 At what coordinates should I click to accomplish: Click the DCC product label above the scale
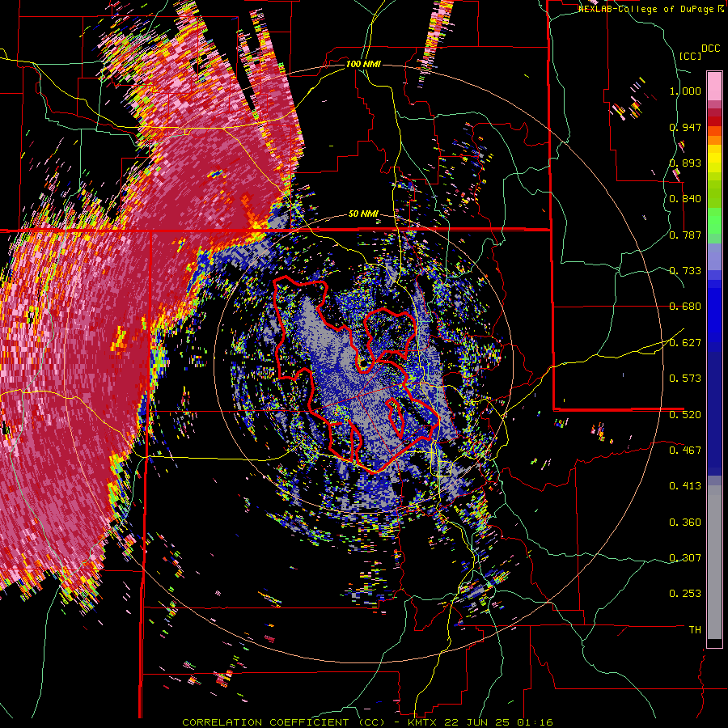tap(710, 49)
